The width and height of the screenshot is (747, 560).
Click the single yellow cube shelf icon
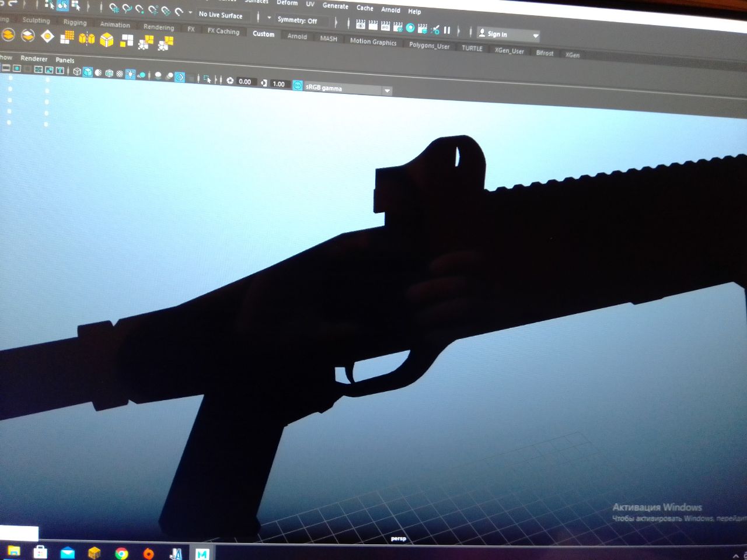[107, 40]
